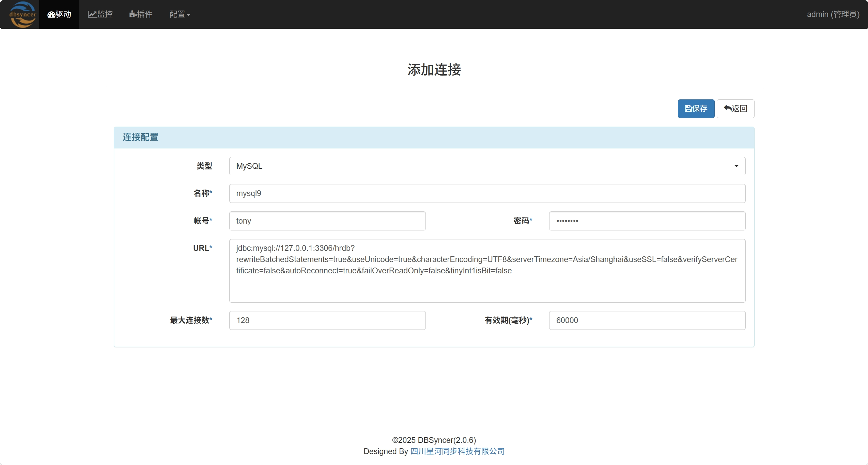Open the 驱动 navigation tab

coord(60,14)
